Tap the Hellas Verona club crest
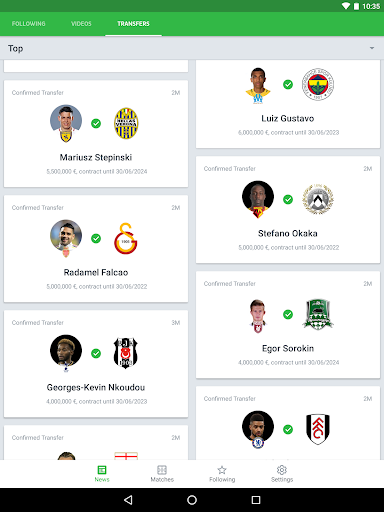Viewport: 384px width, 512px height. [126, 123]
